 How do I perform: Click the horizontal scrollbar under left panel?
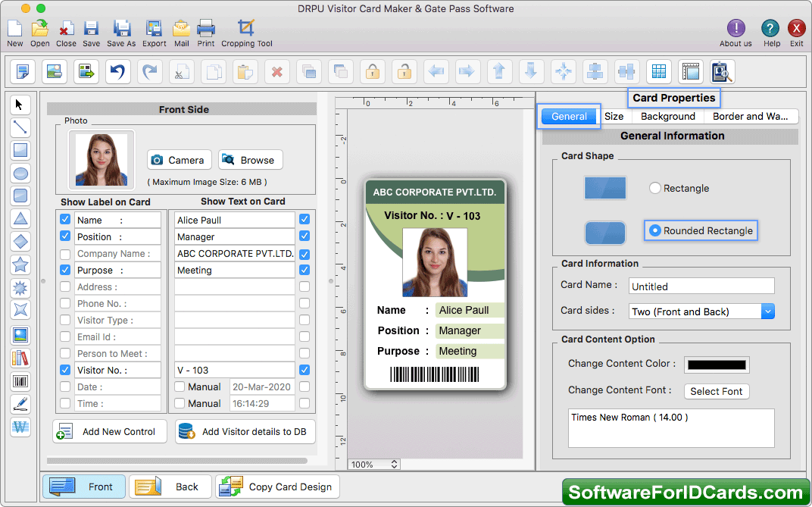click(177, 460)
